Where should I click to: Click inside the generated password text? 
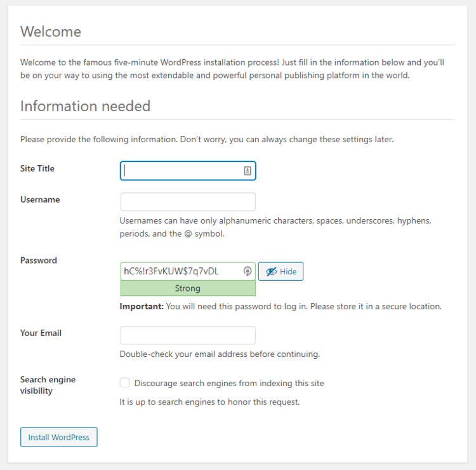click(171, 271)
